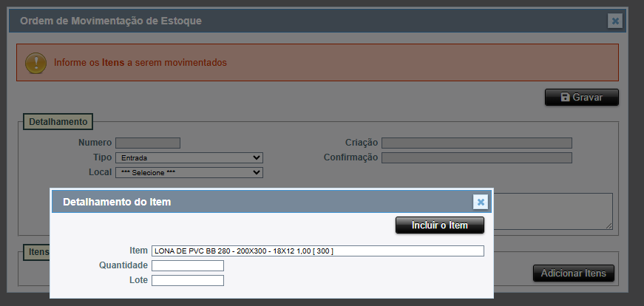Click the textarea resize grip in Detalhamento
The width and height of the screenshot is (644, 306).
pos(609,225)
